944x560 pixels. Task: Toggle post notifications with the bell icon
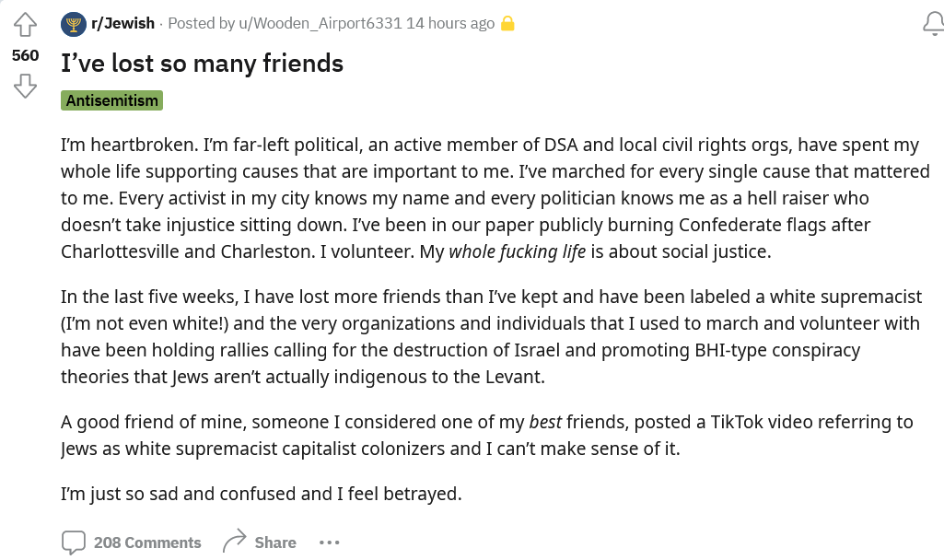pos(934,24)
